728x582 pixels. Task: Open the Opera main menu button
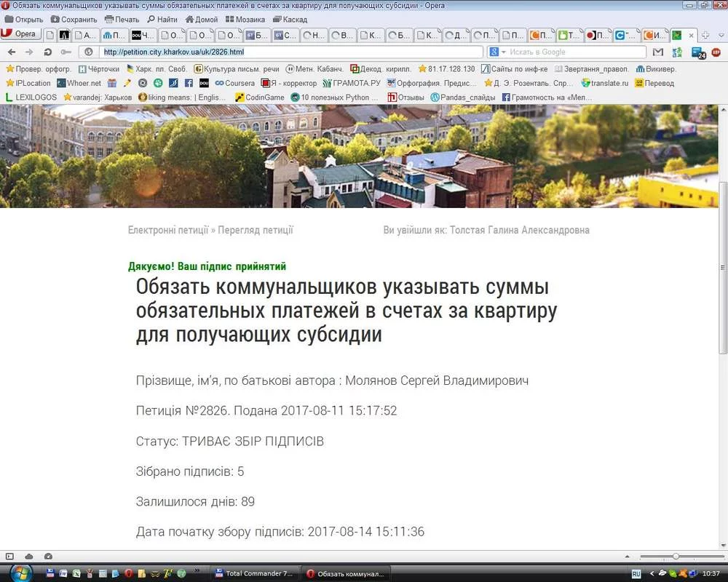click(x=20, y=34)
